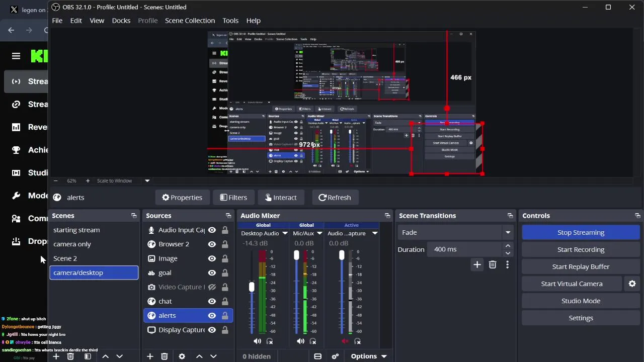
Task: Open Virtual Camera settings gear
Action: (632, 284)
